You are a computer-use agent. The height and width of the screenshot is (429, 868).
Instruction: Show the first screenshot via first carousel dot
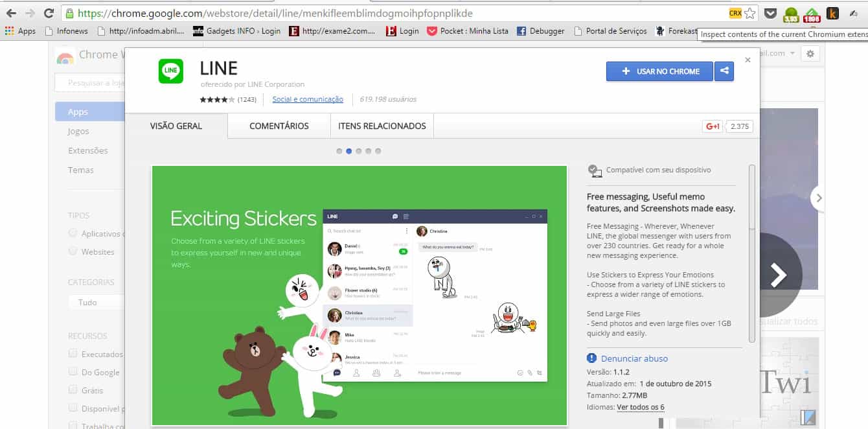(x=339, y=151)
